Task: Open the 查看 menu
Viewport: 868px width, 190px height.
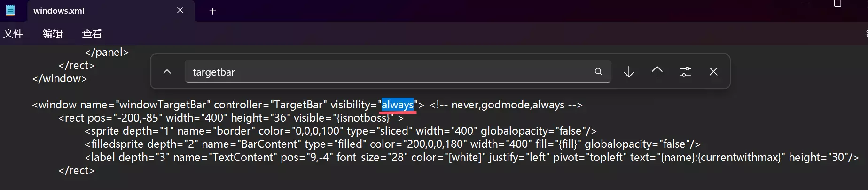Action: point(92,33)
